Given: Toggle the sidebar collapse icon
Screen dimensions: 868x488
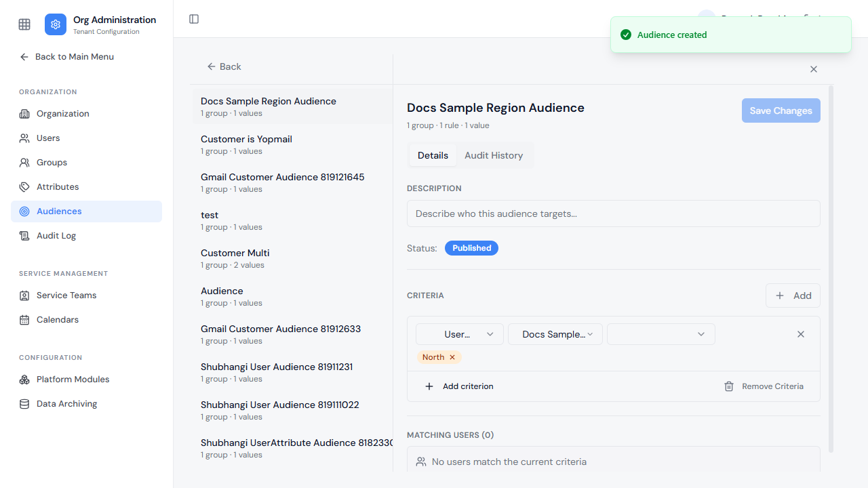Looking at the screenshot, I should click(194, 19).
